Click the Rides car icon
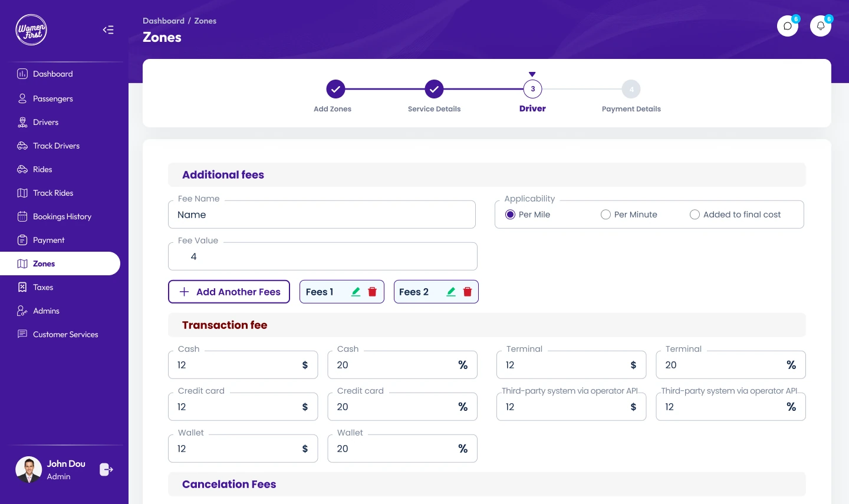The width and height of the screenshot is (849, 504). 22,169
